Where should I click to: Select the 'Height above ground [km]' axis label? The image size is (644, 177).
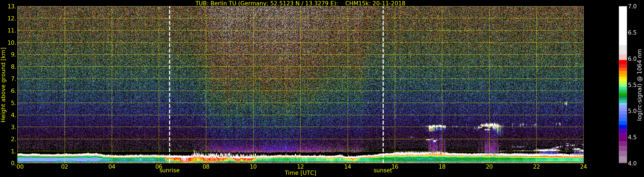click(x=3, y=85)
